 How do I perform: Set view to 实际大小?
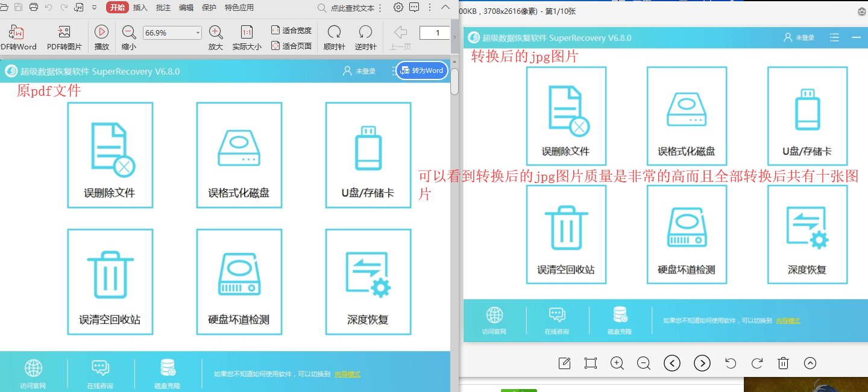[247, 38]
